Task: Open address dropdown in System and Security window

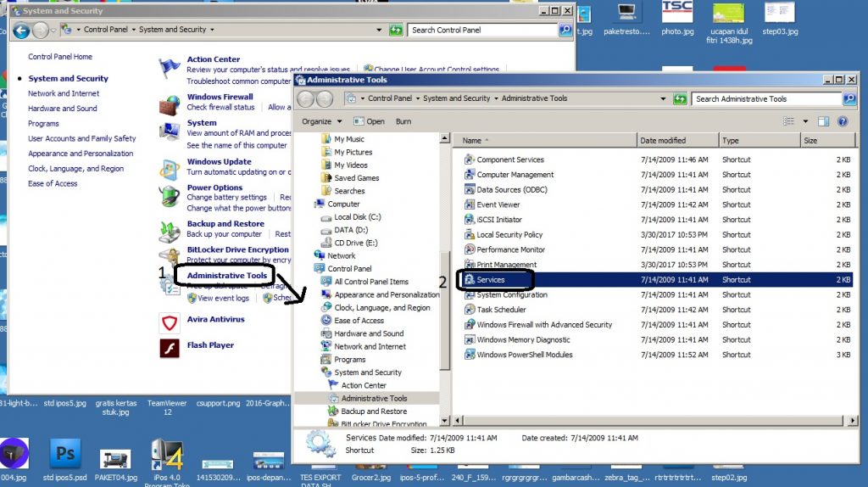Action: [379, 30]
